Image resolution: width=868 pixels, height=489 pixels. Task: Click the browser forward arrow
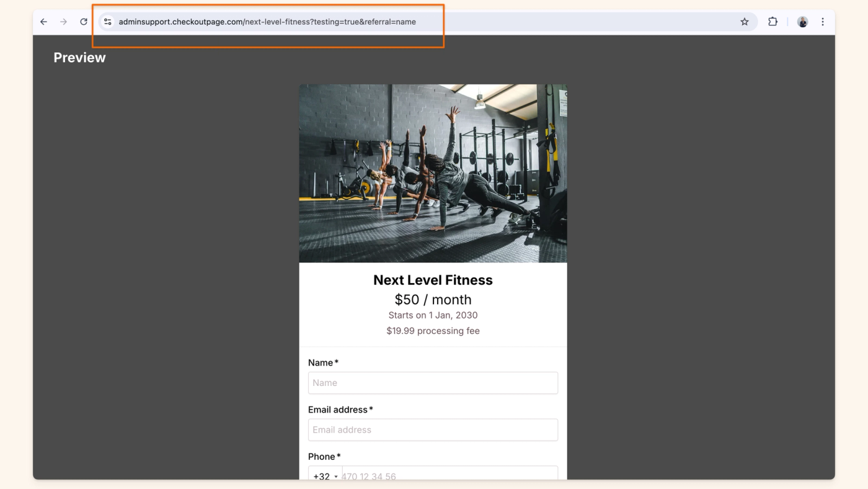(x=63, y=22)
